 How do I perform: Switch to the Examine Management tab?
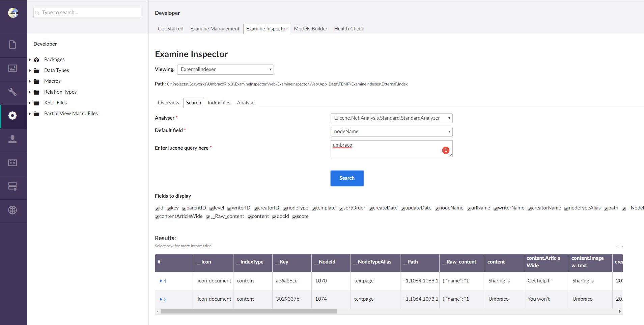point(215,29)
